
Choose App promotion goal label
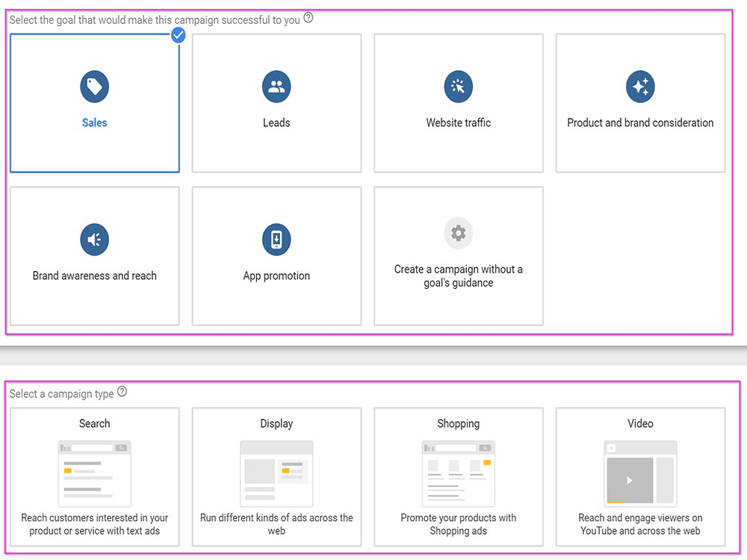(276, 276)
